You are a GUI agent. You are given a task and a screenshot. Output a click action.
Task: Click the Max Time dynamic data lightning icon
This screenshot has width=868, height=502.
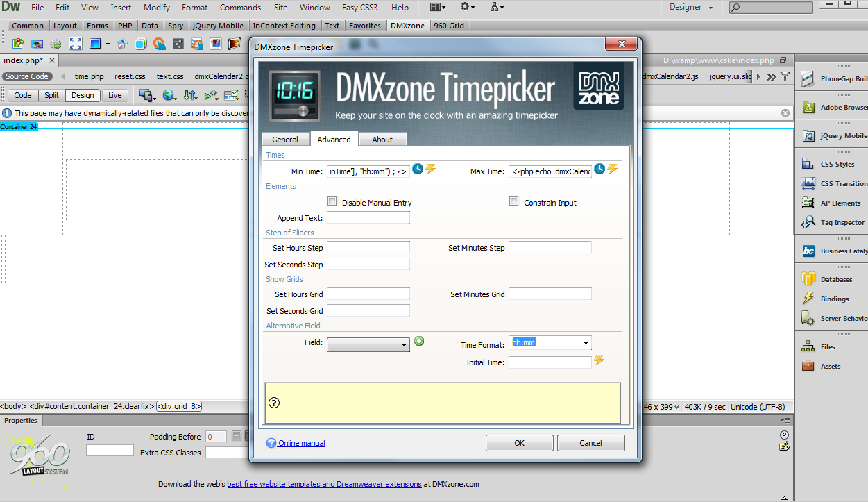tap(613, 169)
